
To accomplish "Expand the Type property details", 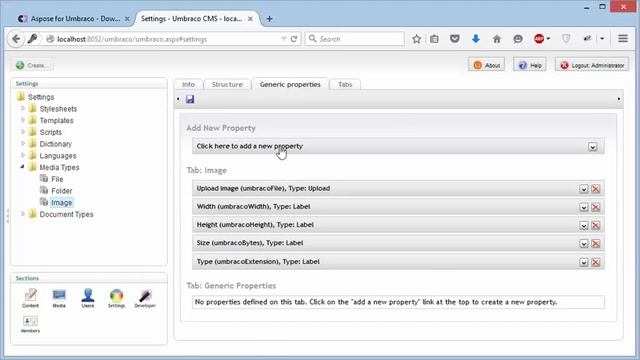I will pyautogui.click(x=584, y=262).
